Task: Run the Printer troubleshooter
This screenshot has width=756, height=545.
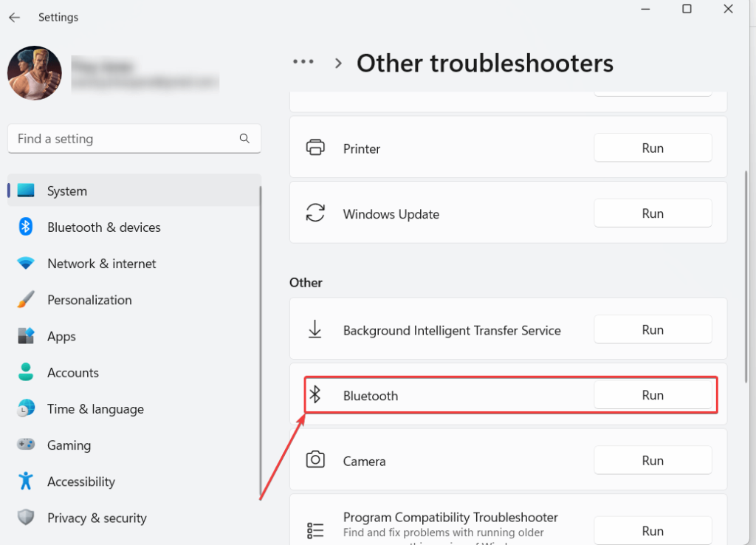Action: pyautogui.click(x=653, y=148)
